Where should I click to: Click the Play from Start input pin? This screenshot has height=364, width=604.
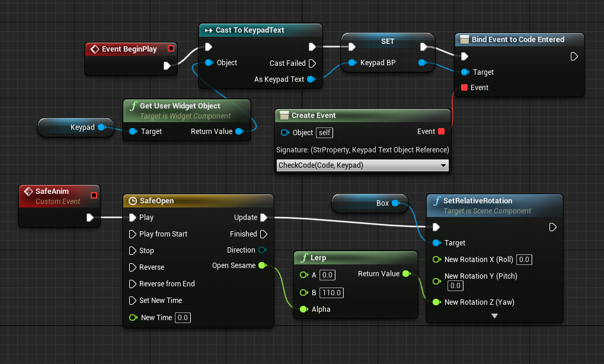coord(133,234)
